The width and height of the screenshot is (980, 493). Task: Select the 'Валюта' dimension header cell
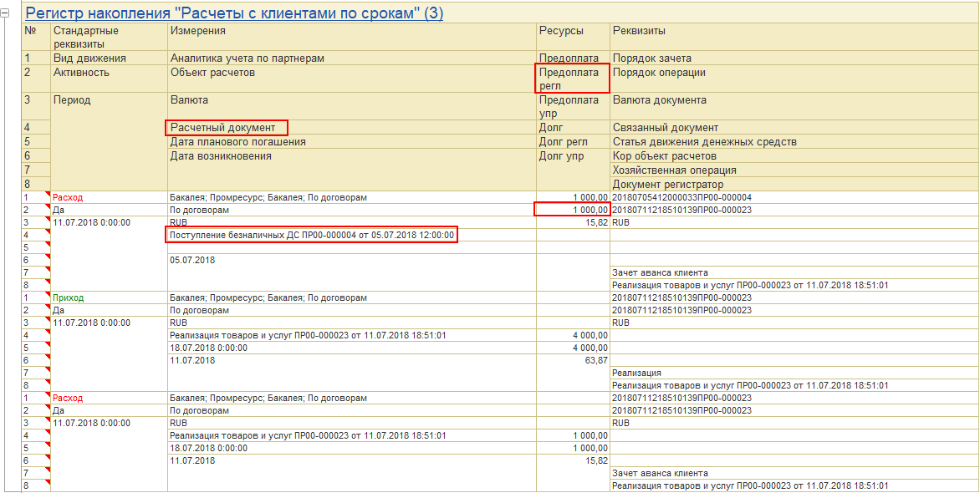coord(352,106)
